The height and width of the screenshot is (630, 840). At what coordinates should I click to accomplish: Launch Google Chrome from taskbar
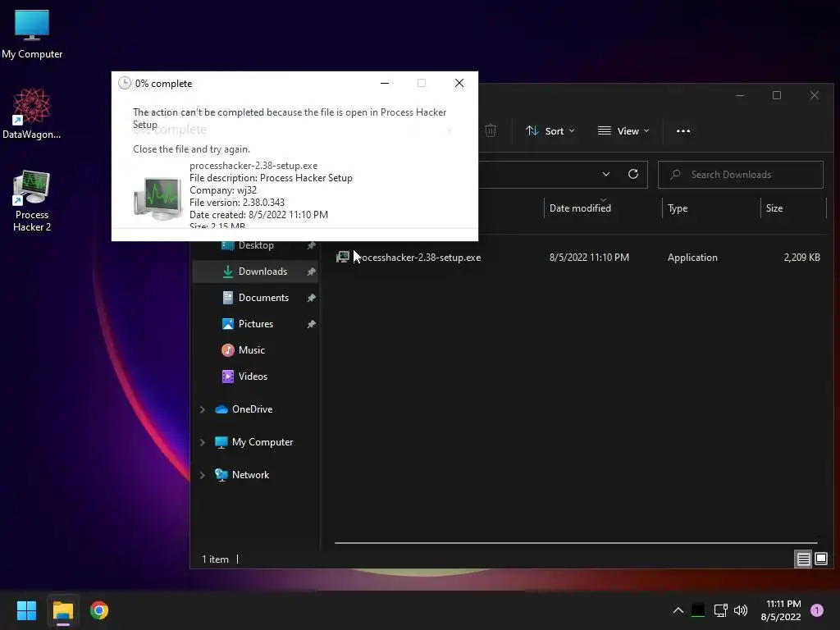coord(99,610)
